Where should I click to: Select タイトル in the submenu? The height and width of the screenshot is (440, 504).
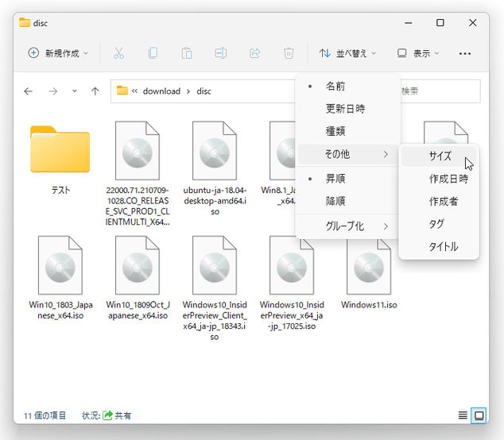click(x=439, y=247)
